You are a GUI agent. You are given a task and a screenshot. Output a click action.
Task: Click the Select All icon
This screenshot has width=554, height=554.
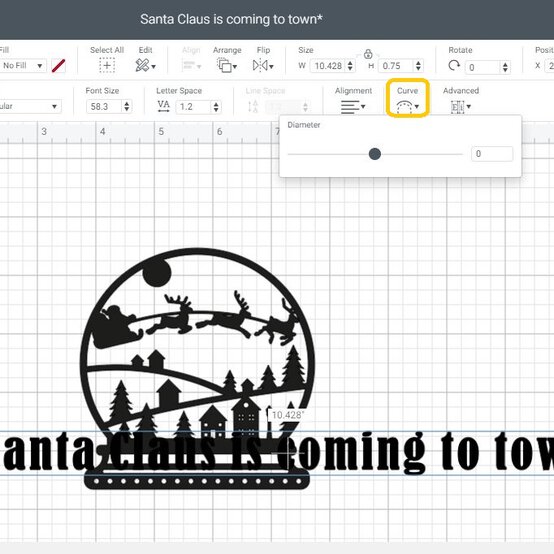pyautogui.click(x=107, y=66)
